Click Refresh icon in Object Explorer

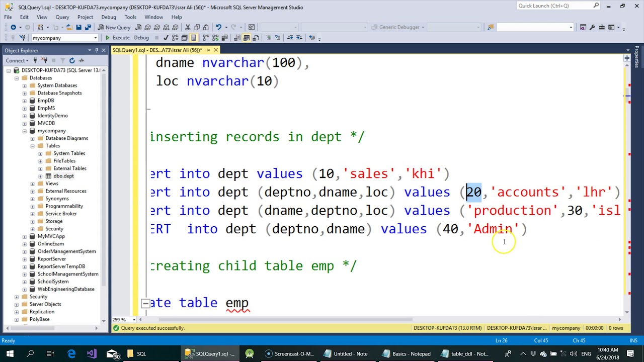[72, 60]
